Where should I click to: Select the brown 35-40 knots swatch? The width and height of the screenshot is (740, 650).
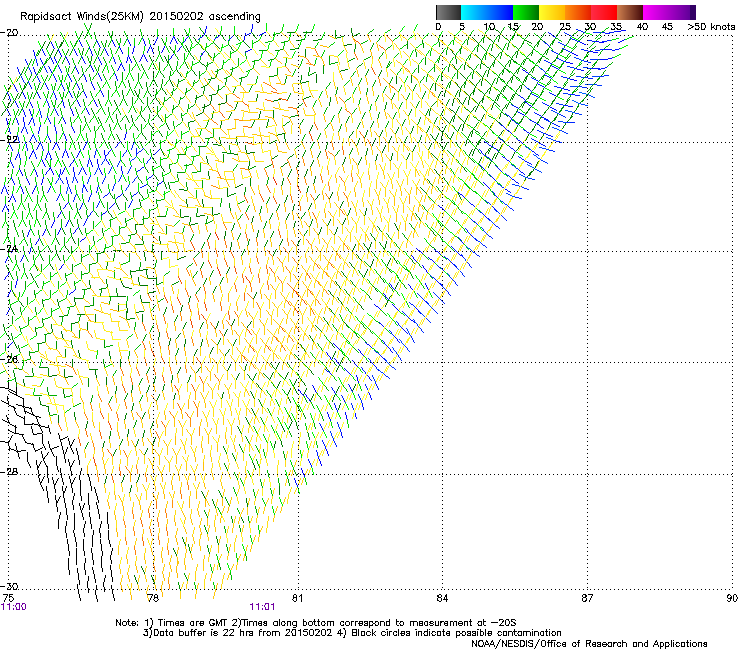tap(630, 12)
